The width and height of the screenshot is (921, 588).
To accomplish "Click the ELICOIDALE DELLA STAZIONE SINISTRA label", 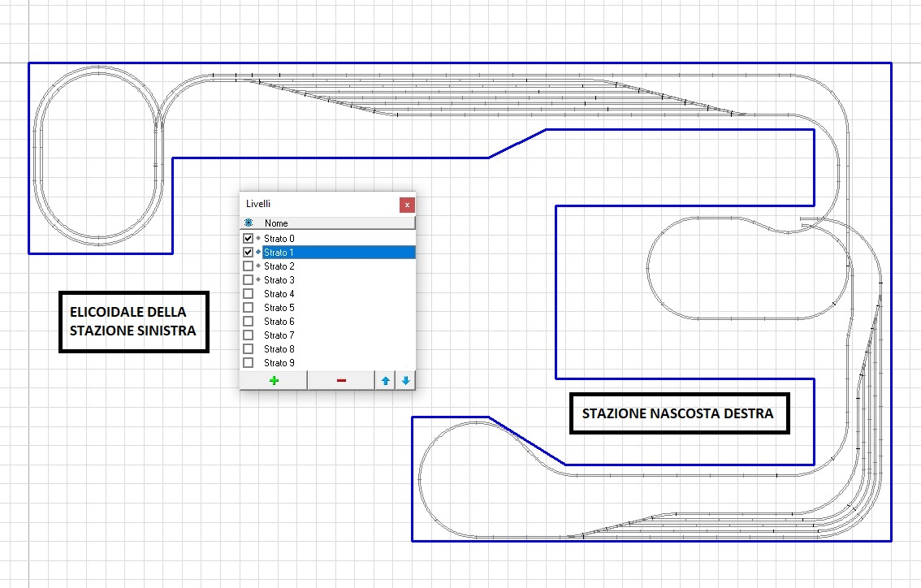I will pos(134,322).
